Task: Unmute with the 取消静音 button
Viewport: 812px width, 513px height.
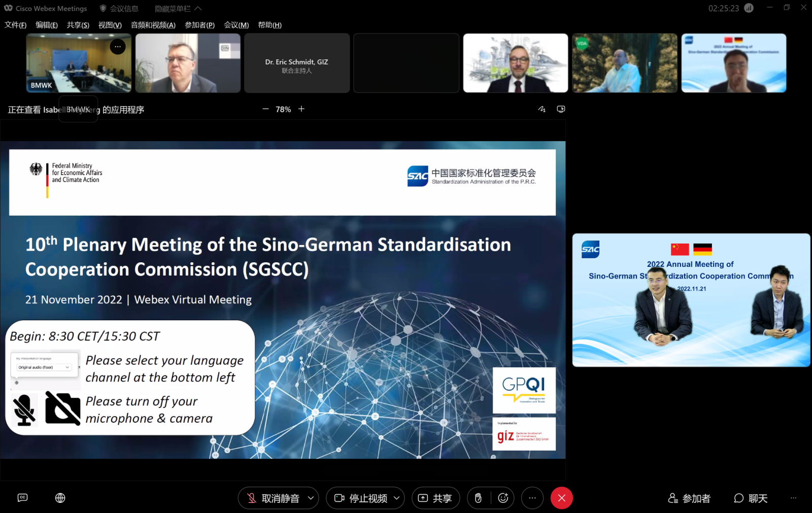Action: 273,498
